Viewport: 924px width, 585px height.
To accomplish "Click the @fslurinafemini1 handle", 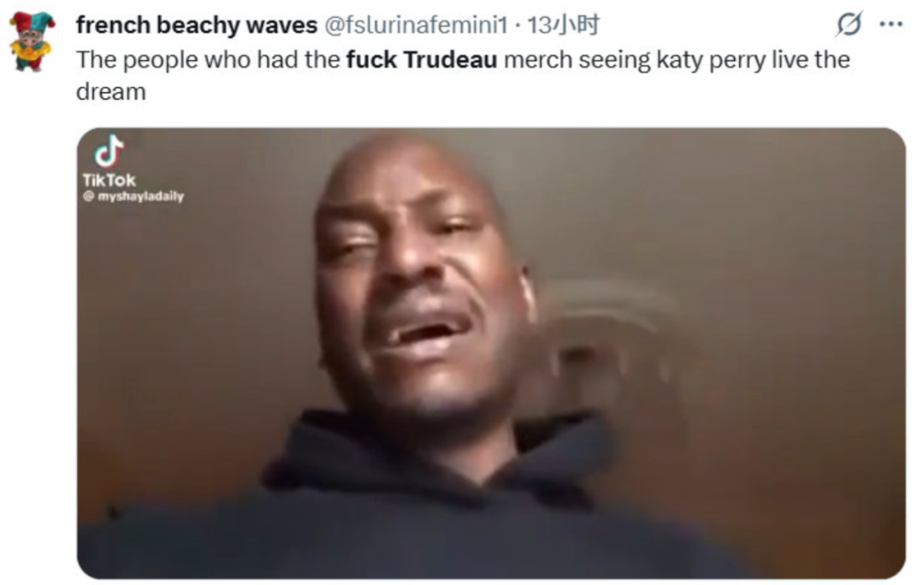I will pyautogui.click(x=416, y=25).
